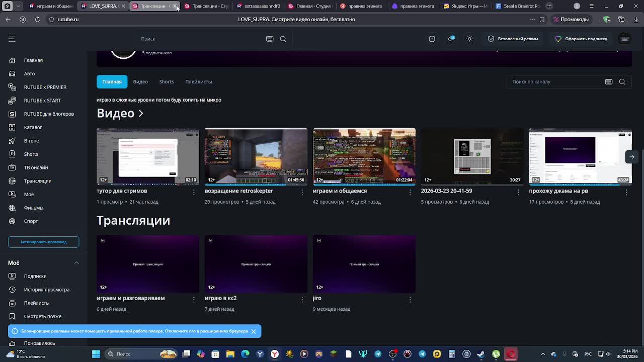The width and height of the screenshot is (644, 362).
Task: Bookmark this page icon
Action: point(542,19)
